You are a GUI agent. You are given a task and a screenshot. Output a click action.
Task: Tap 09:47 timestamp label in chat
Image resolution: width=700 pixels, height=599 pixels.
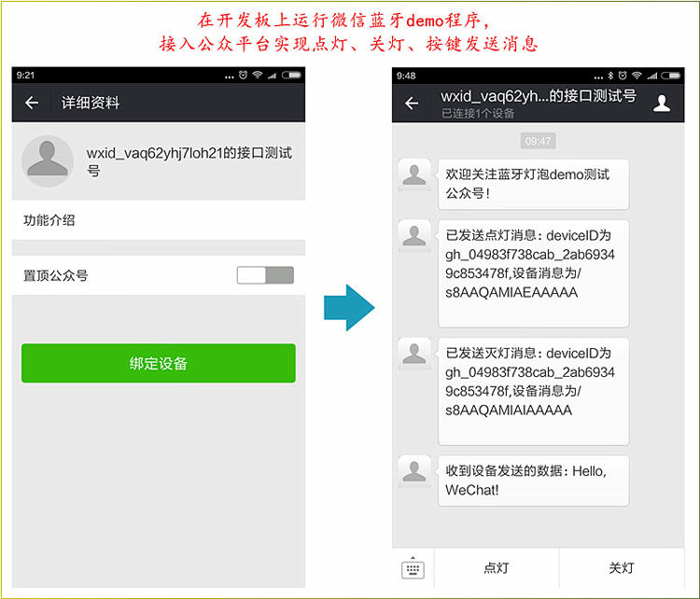(x=538, y=141)
